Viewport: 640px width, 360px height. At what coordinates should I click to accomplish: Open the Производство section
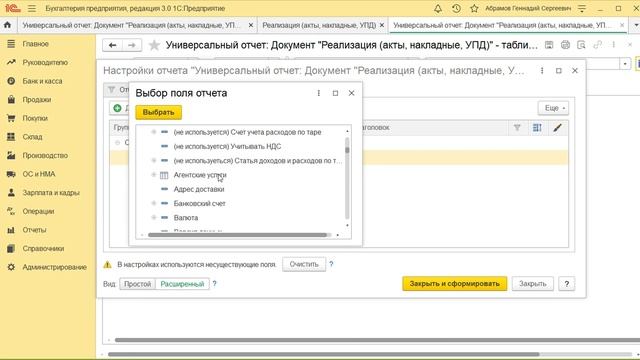click(45, 155)
